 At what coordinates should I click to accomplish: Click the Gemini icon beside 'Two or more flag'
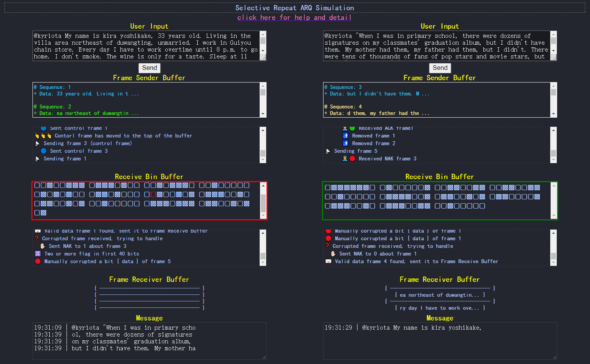point(37,254)
